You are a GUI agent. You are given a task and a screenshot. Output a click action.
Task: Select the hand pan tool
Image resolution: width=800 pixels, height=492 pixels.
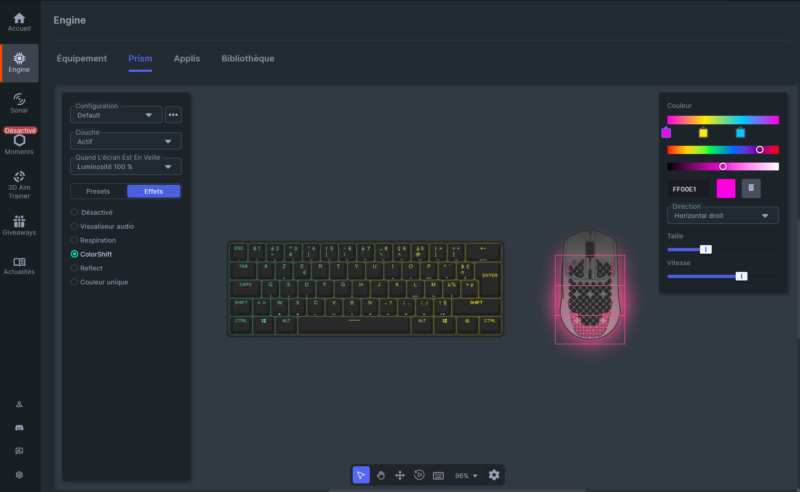pyautogui.click(x=381, y=475)
